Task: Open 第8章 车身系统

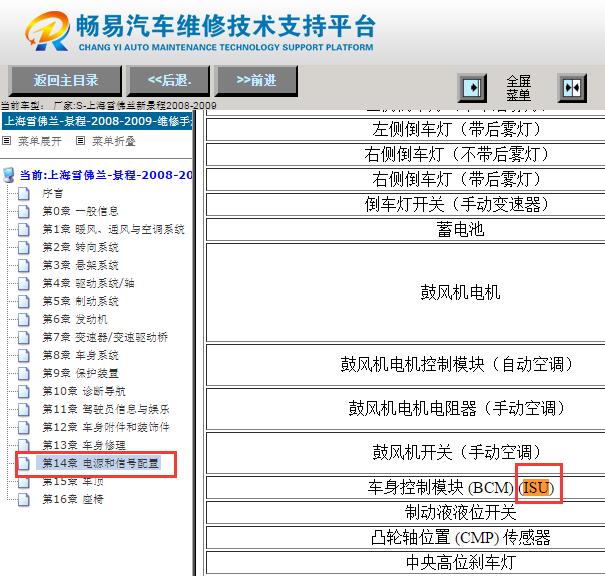Action: pos(80,355)
